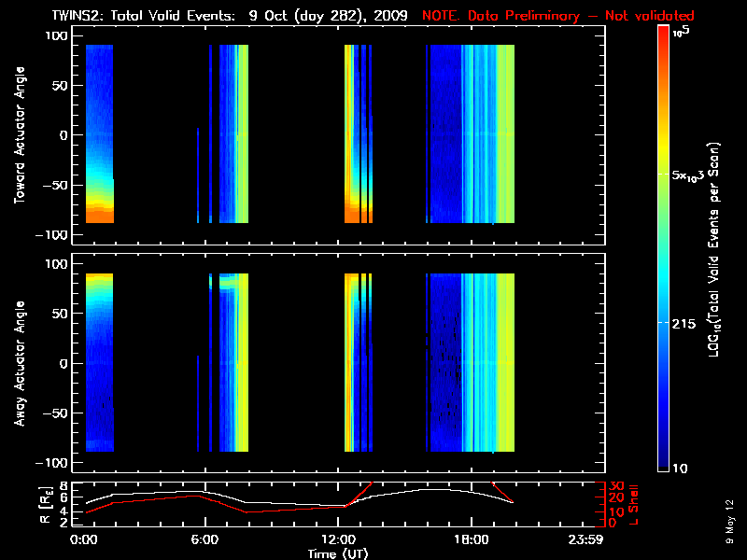Click the yellow-green band near 18:00–20:00 in Away panel
This screenshot has width=747, height=560.
(x=505, y=363)
